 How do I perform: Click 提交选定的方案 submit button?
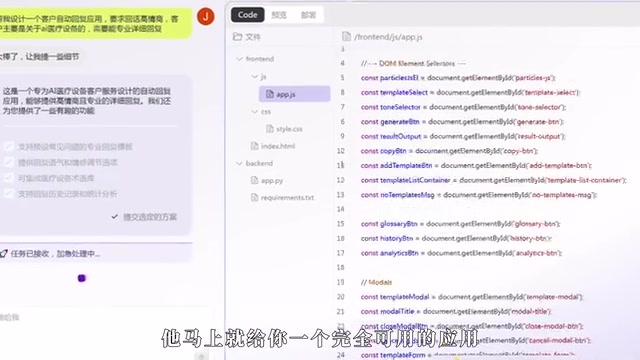tap(144, 217)
